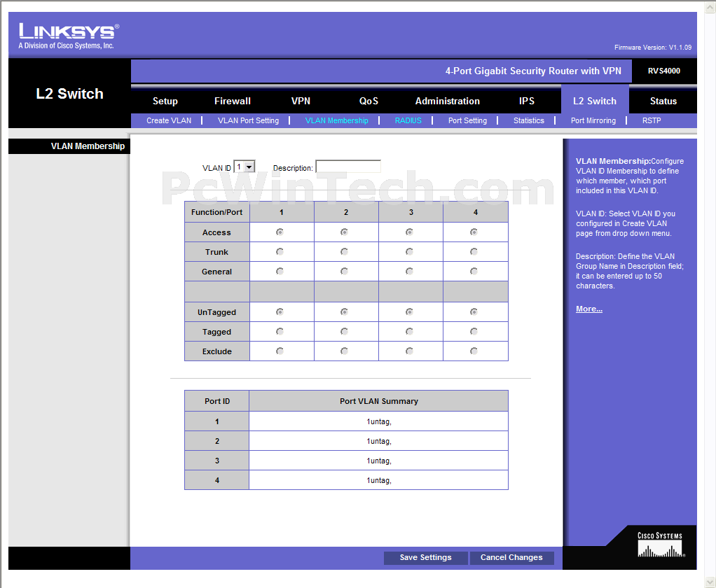This screenshot has width=716, height=588.
Task: Mark port 4 as UnTagged
Action: point(474,312)
